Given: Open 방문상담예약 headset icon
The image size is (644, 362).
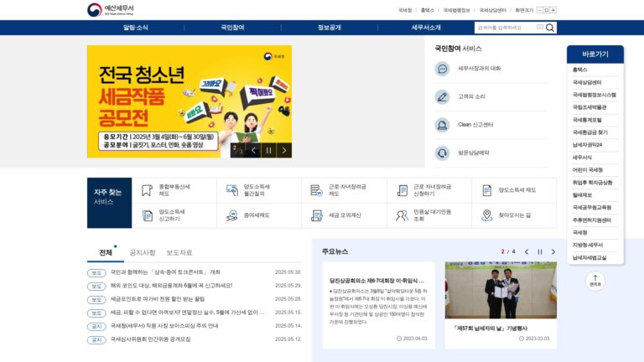Looking at the screenshot, I should coord(442,153).
